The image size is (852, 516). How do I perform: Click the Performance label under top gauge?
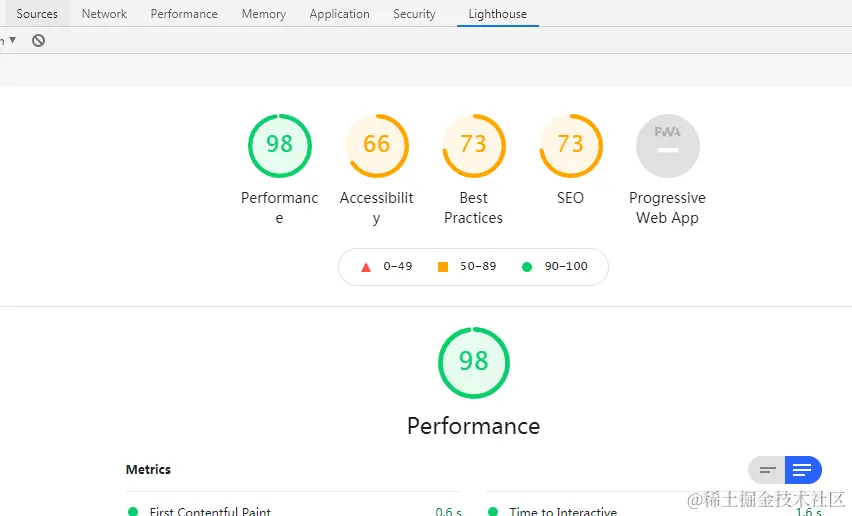click(279, 207)
